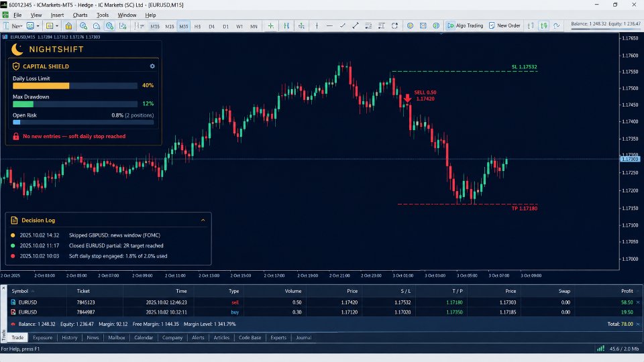
Task: Click the Ticket column header
Action: click(83, 291)
